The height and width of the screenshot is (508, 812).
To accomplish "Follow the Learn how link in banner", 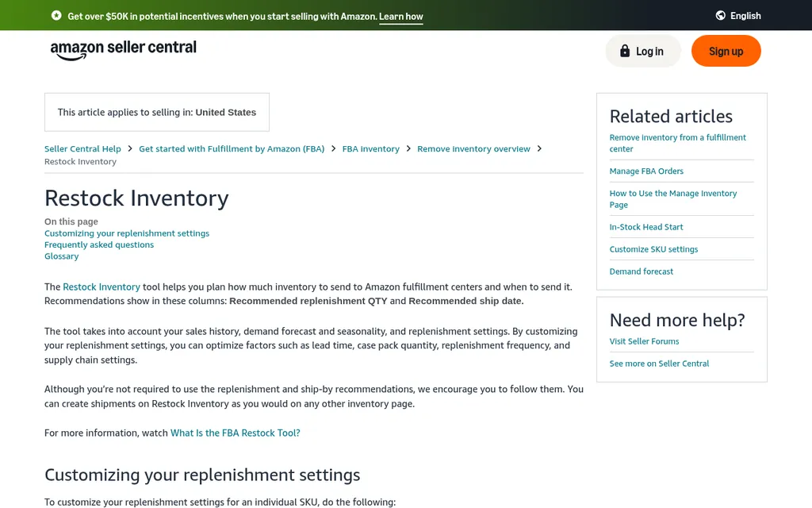I will tap(400, 16).
